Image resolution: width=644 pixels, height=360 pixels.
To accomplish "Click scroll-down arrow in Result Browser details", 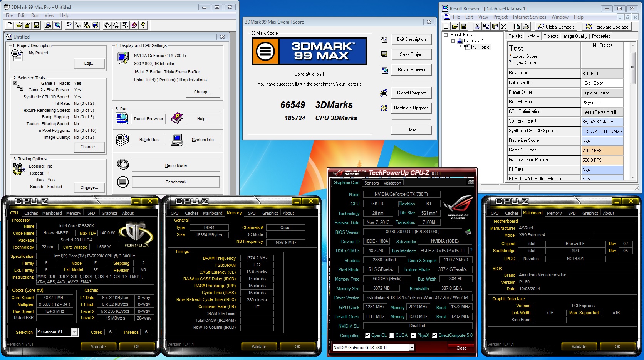I will [x=632, y=177].
